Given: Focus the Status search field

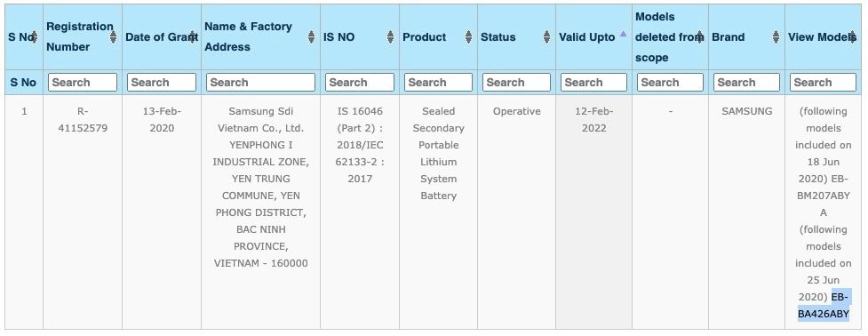Looking at the screenshot, I should point(516,83).
